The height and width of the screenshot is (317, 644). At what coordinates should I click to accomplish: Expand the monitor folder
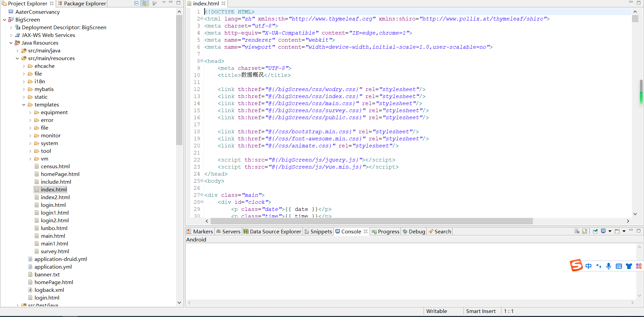[30, 136]
